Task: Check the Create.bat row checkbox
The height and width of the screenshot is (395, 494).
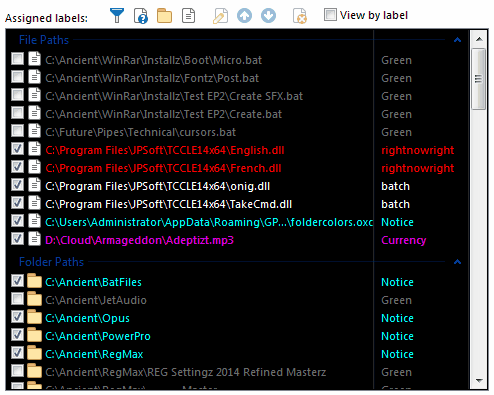Action: coord(17,113)
